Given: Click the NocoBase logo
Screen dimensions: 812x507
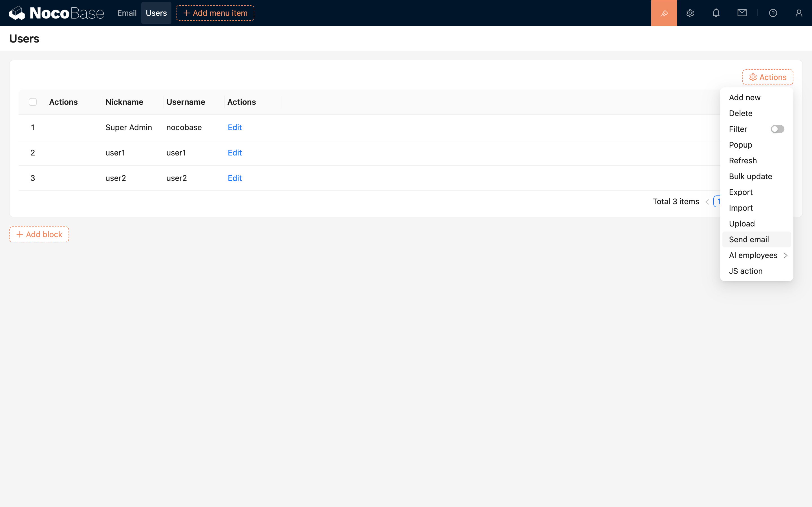Looking at the screenshot, I should pyautogui.click(x=56, y=13).
